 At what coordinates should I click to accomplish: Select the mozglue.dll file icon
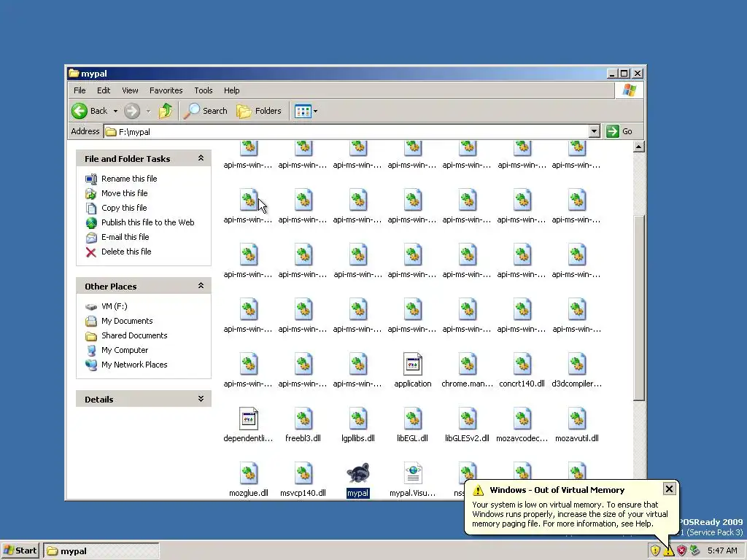(248, 474)
